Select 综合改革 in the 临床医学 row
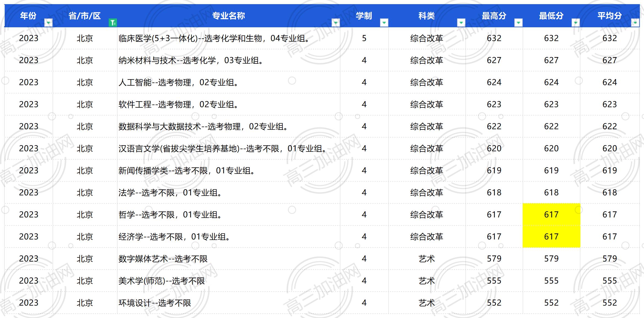Viewport: 644px width, 318px height. (427, 38)
